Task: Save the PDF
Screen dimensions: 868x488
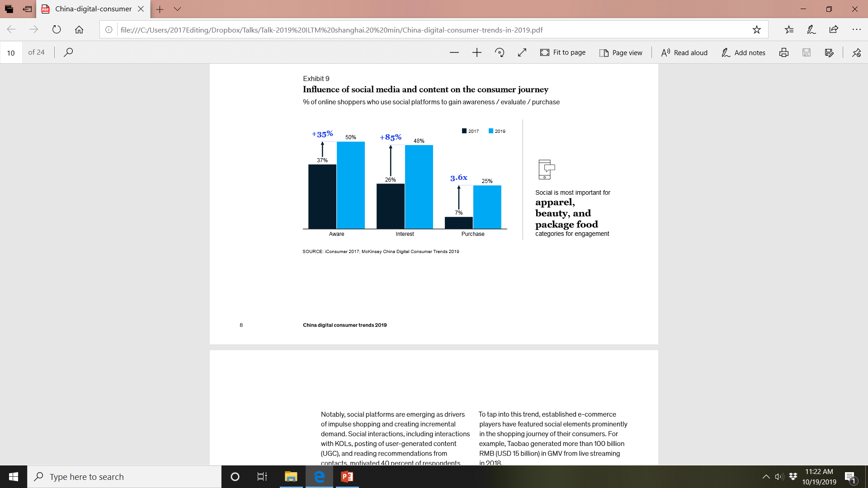Action: click(x=807, y=52)
